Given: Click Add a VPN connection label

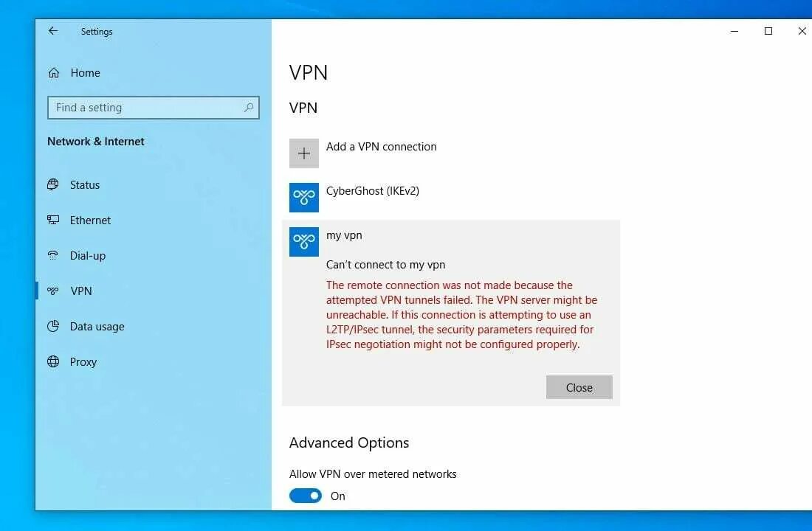Looking at the screenshot, I should click(381, 147).
